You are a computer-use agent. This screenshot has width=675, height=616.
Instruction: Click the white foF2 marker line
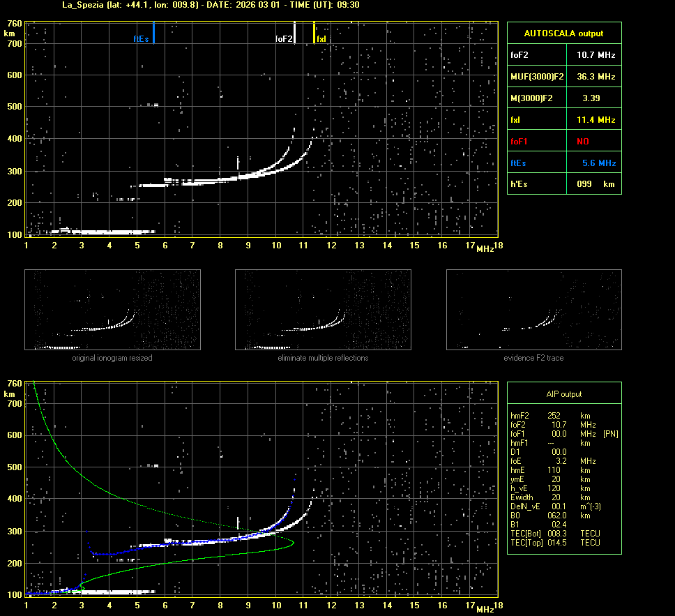point(294,33)
